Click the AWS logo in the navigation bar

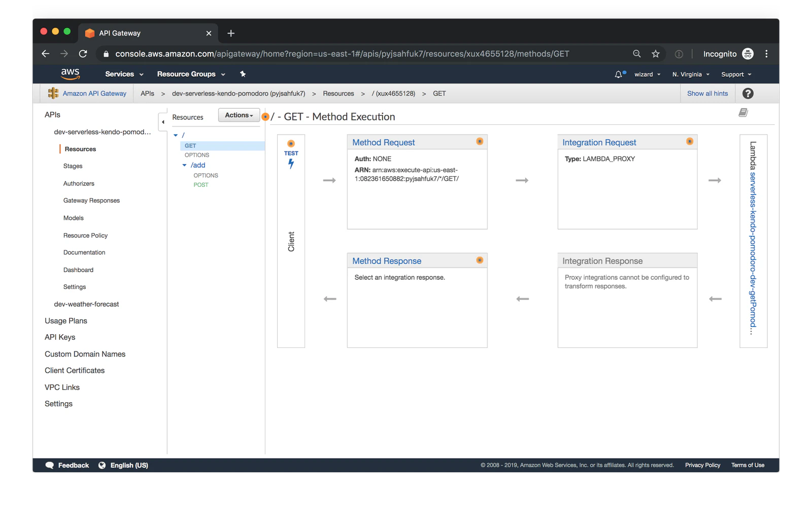click(x=71, y=74)
